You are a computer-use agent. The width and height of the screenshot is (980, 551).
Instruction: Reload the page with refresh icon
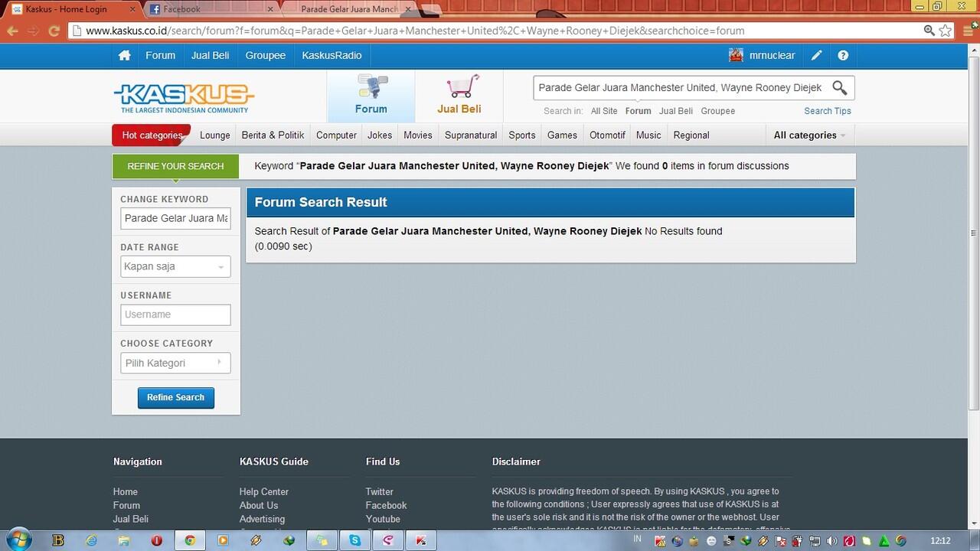[54, 31]
